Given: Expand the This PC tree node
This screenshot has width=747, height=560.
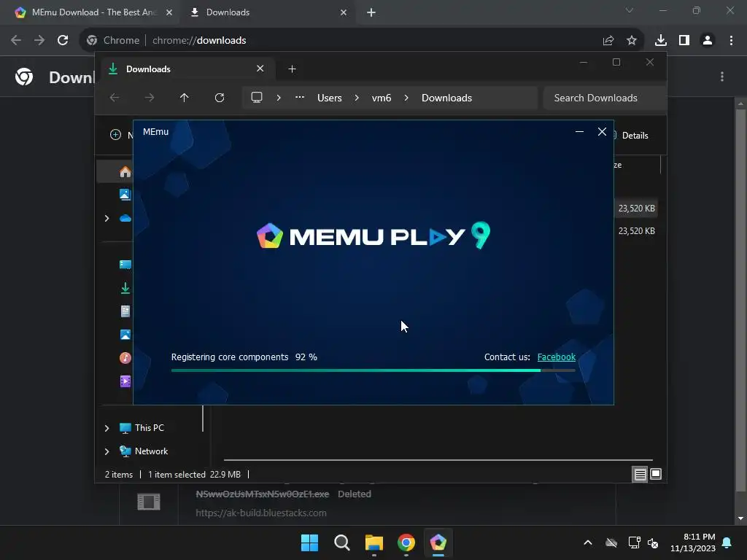Looking at the screenshot, I should (x=107, y=428).
